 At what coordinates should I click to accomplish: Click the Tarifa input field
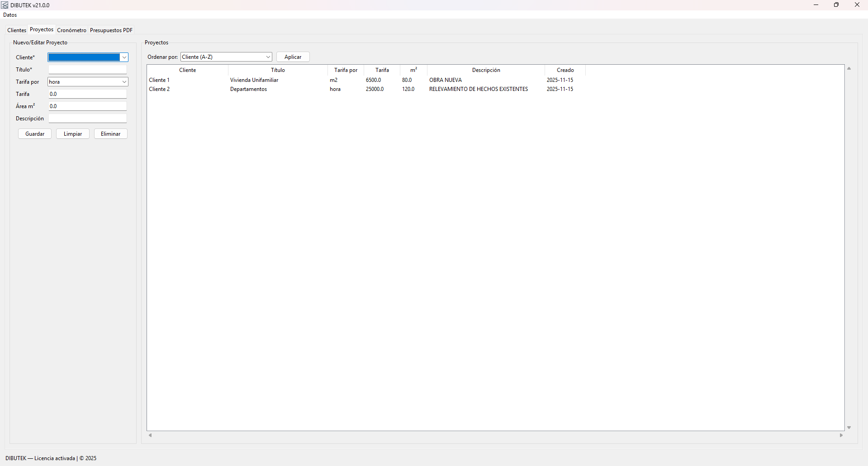(88, 94)
